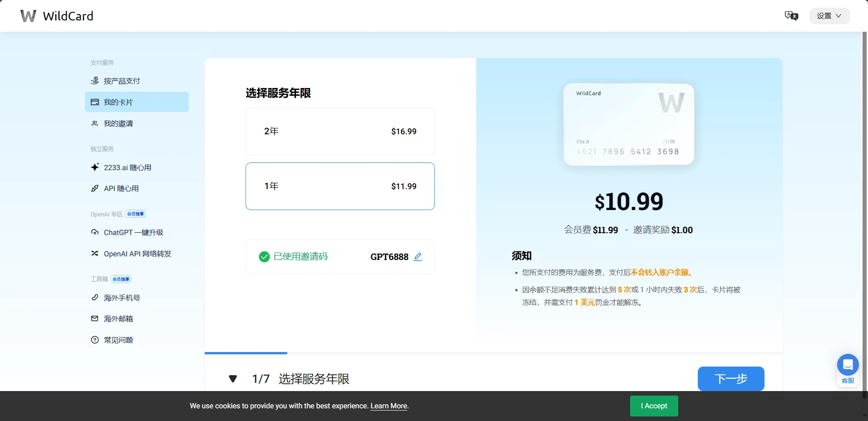This screenshot has height=421, width=868.
Task: Click the 我的邀请 people icon
Action: (95, 123)
